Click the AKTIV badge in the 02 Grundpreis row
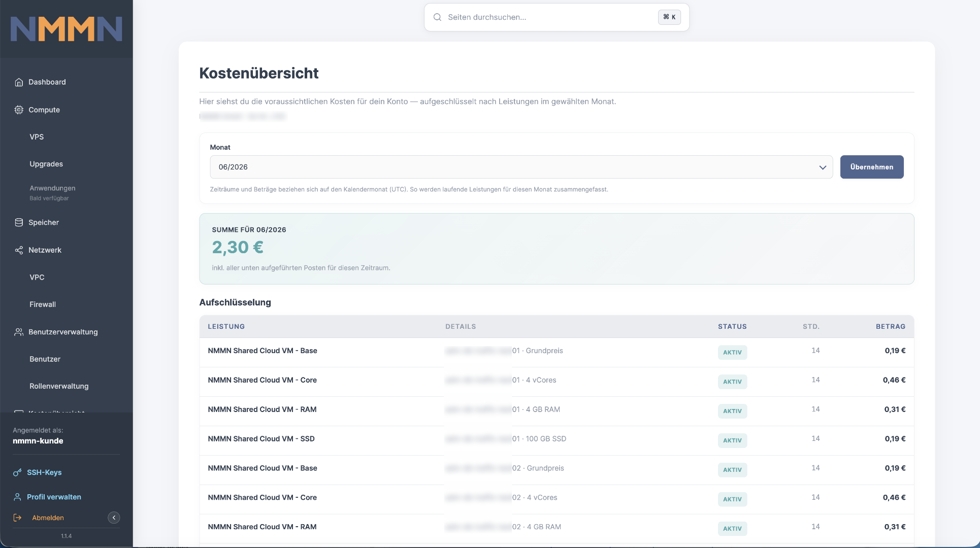980x548 pixels. 732,470
